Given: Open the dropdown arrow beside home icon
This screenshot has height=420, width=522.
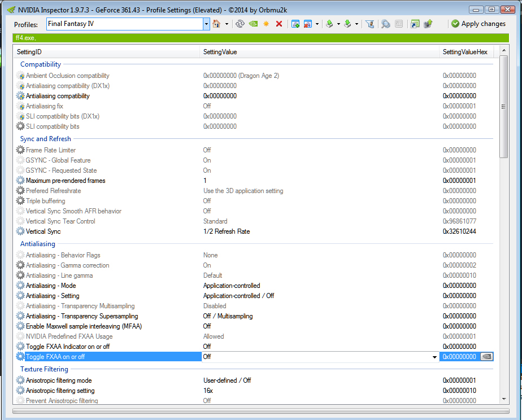Looking at the screenshot, I should pos(227,24).
